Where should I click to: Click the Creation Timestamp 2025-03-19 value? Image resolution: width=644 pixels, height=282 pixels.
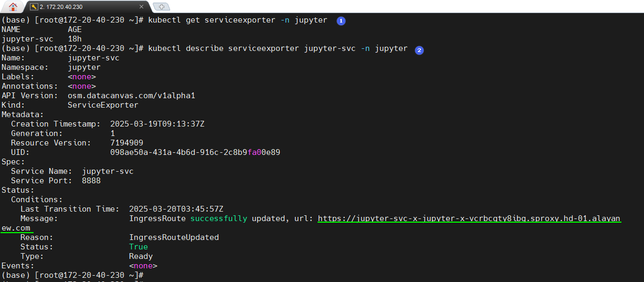157,124
